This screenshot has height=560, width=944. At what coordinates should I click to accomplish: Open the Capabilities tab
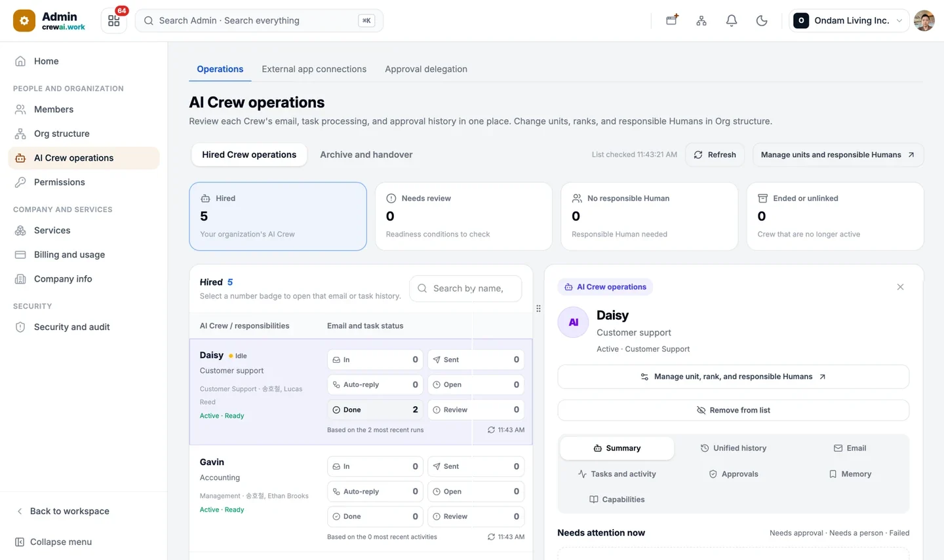(617, 500)
